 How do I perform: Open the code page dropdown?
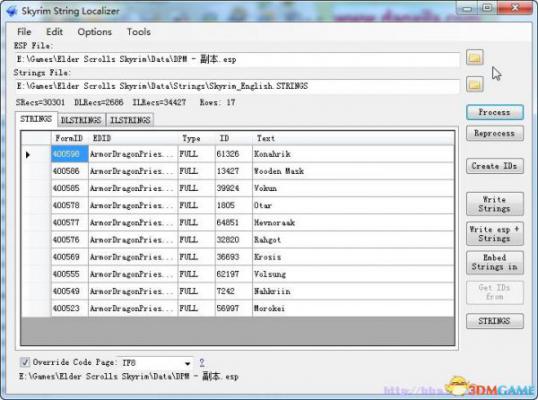click(x=187, y=363)
